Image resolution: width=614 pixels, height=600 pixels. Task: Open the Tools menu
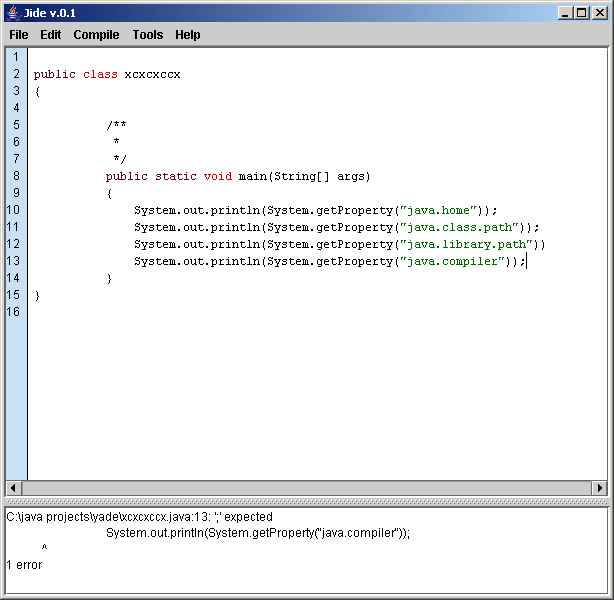(148, 35)
